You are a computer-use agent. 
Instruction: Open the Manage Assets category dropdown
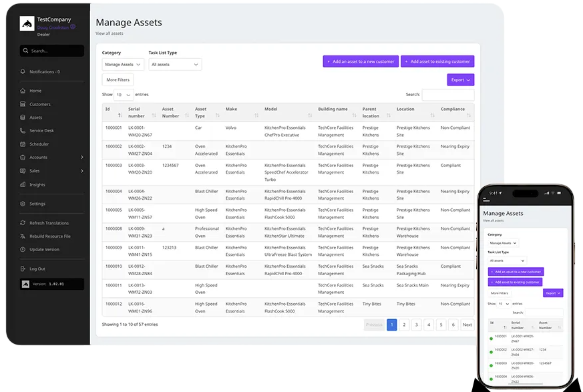pyautogui.click(x=123, y=64)
